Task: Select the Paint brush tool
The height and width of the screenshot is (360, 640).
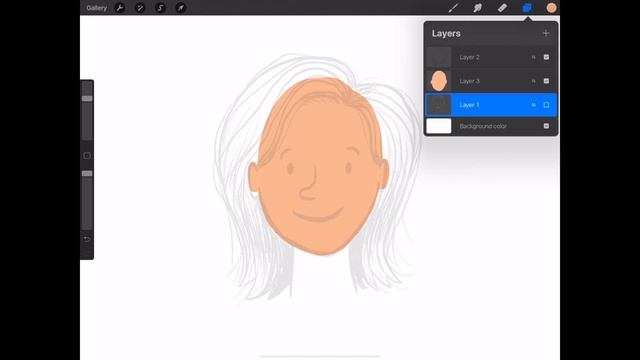Action: 453,8
